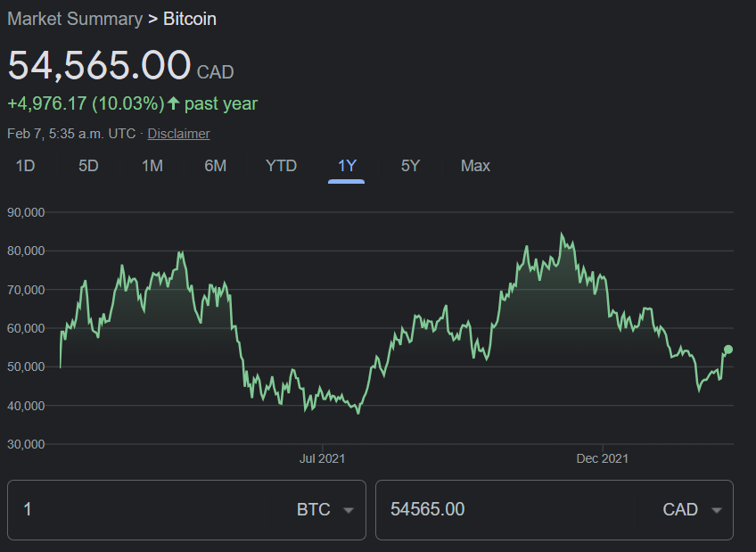Show the 1M chart range
The width and height of the screenshot is (756, 552).
[152, 166]
